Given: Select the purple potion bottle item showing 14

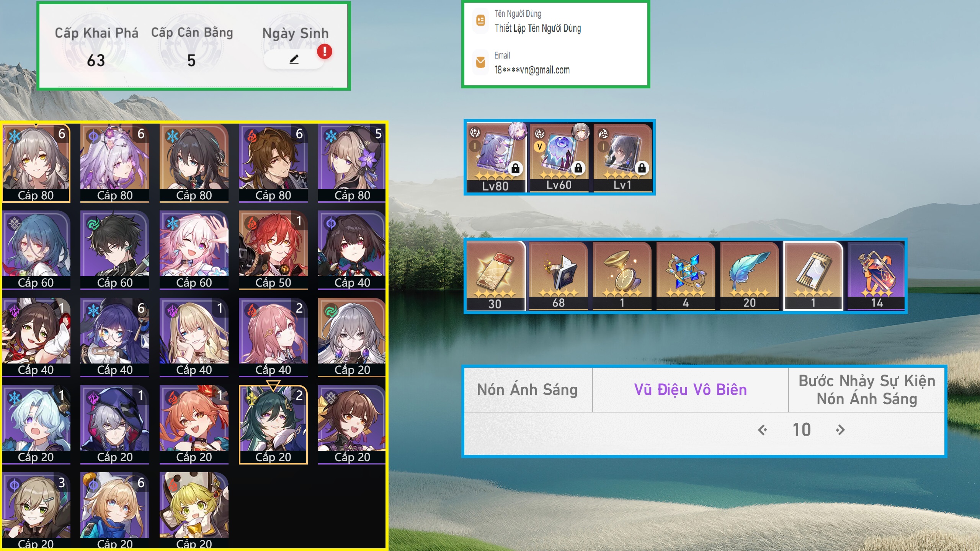Looking at the screenshot, I should tap(876, 275).
